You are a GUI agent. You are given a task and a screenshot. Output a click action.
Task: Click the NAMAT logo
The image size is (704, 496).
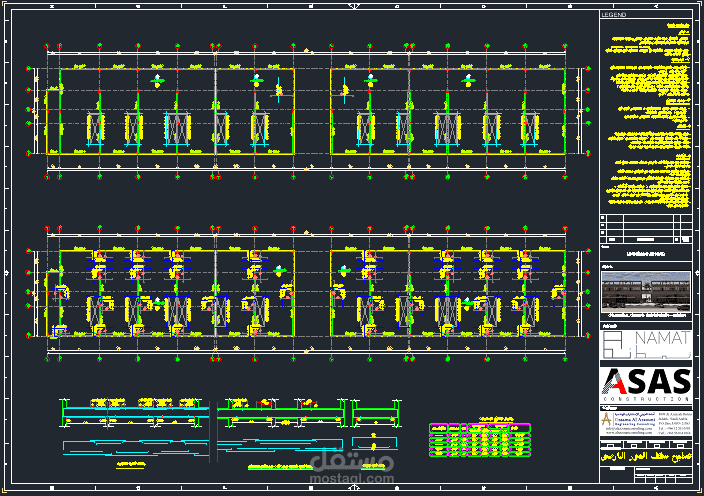(646, 344)
